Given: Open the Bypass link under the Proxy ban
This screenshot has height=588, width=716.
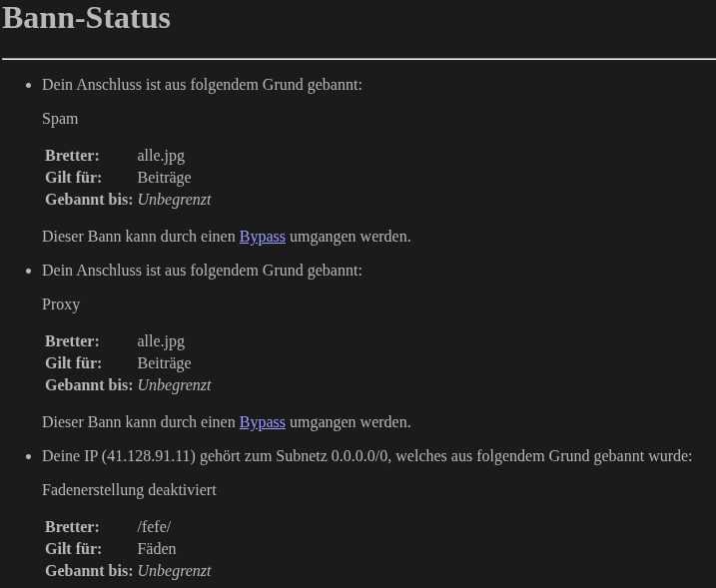Looking at the screenshot, I should [x=262, y=422].
